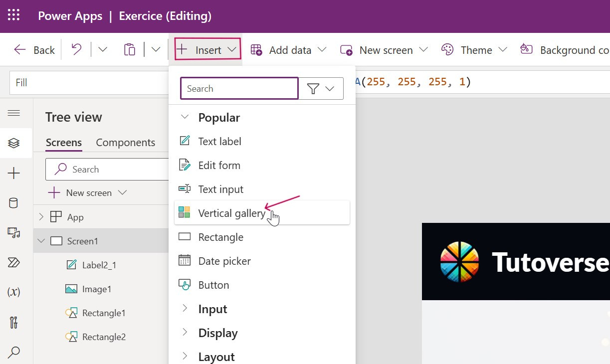Open the filter dropdown beside Search
Image resolution: width=610 pixels, height=364 pixels.
321,89
